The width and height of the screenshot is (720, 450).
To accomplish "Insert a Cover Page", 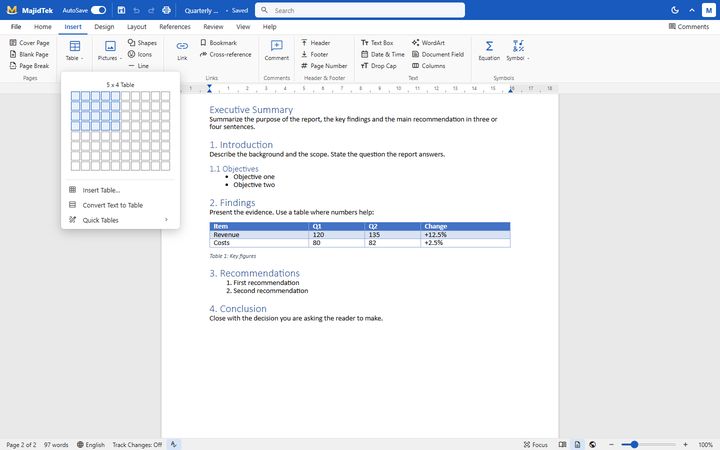I will point(30,43).
